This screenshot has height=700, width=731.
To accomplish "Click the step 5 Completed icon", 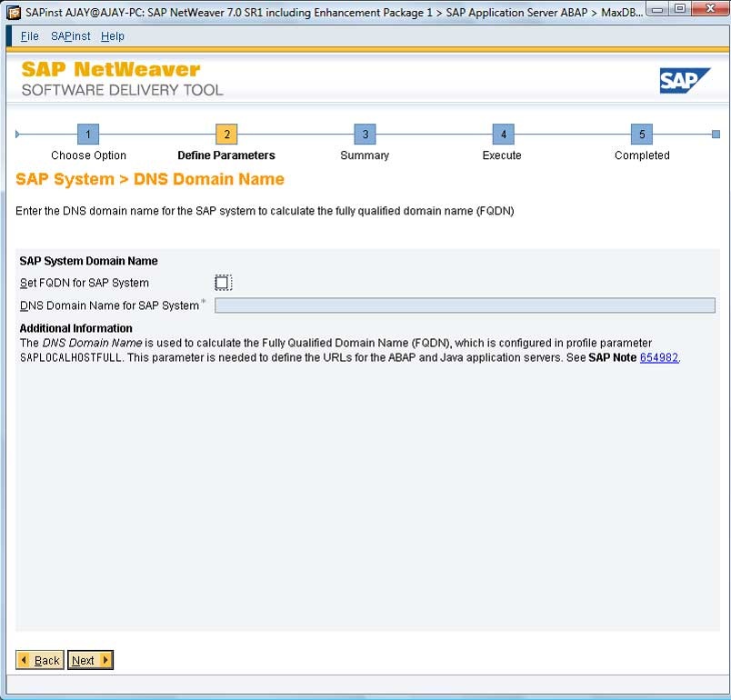I will point(642,134).
